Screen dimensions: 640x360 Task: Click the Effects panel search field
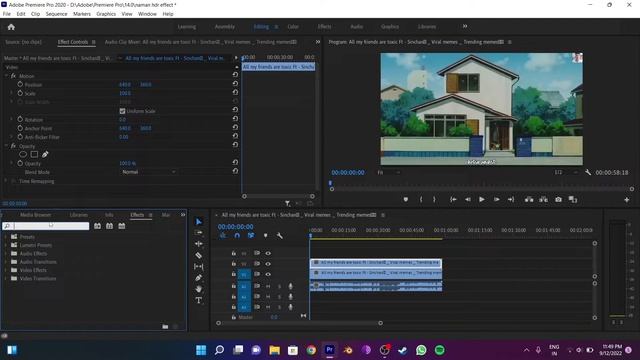pyautogui.click(x=46, y=226)
